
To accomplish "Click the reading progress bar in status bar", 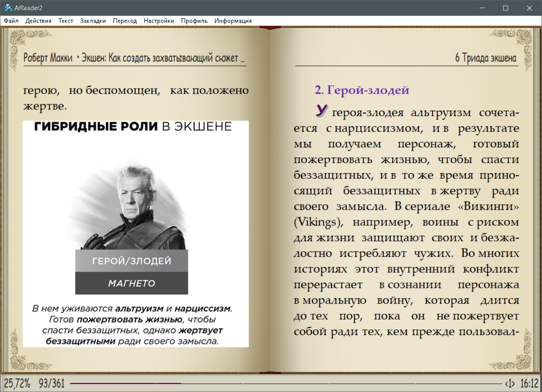I will tap(286, 383).
